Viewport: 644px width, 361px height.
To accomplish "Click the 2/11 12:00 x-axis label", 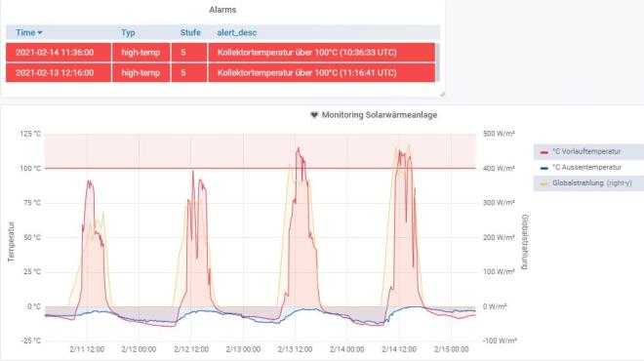I will (87, 349).
